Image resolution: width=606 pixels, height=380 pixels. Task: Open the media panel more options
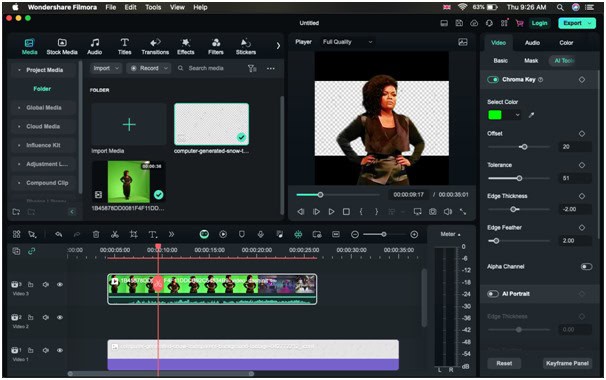[271, 68]
